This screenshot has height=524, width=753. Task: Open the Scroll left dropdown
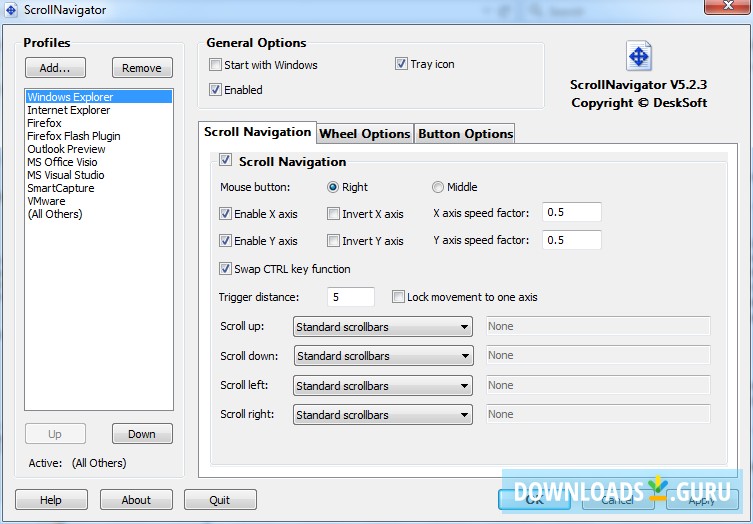click(x=383, y=386)
